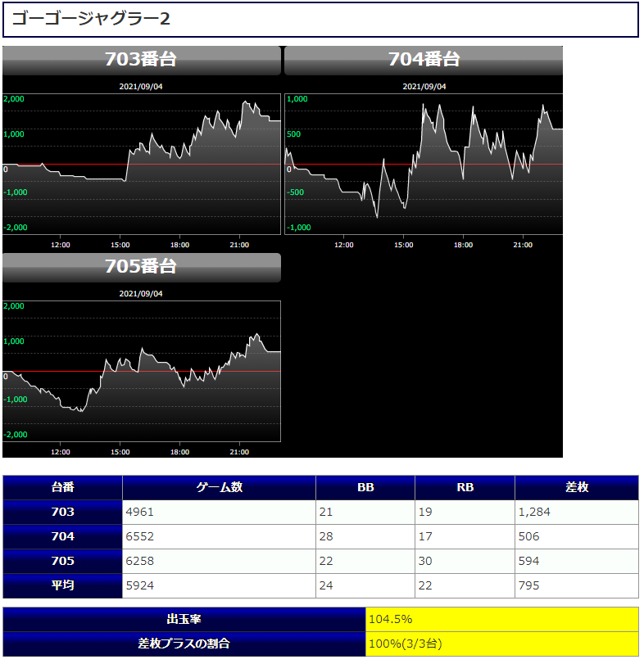The image size is (644, 664).
Task: Click the 2,000 y-axis label on 703 graph
Action: tap(14, 99)
